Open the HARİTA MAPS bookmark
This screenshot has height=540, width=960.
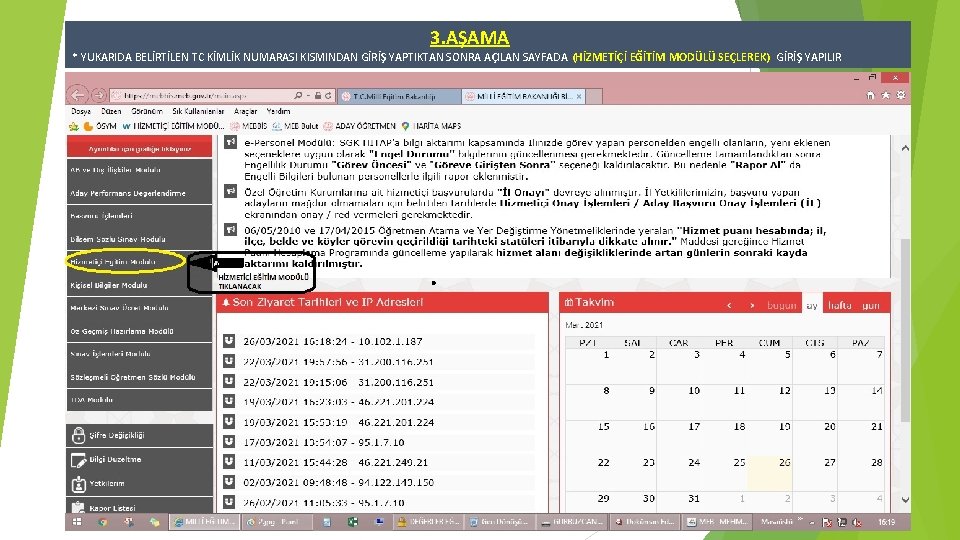click(431, 126)
